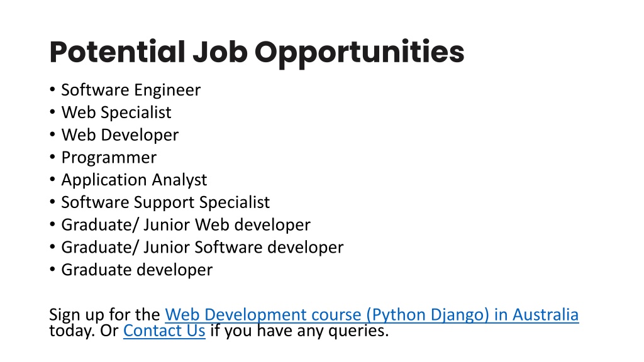This screenshot has height=362, width=644.
Task: Click the words 'Sign up for the'
Action: click(x=105, y=315)
